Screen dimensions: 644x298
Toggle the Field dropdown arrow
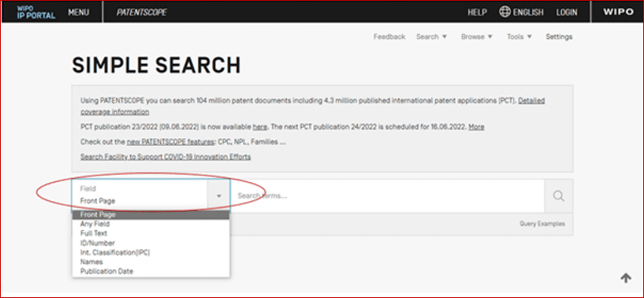(x=219, y=196)
